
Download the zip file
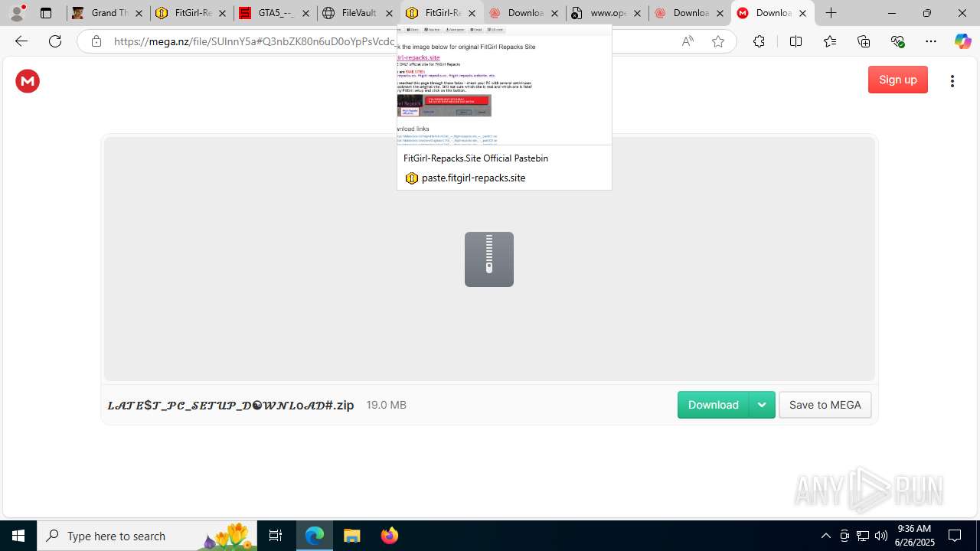tap(713, 405)
